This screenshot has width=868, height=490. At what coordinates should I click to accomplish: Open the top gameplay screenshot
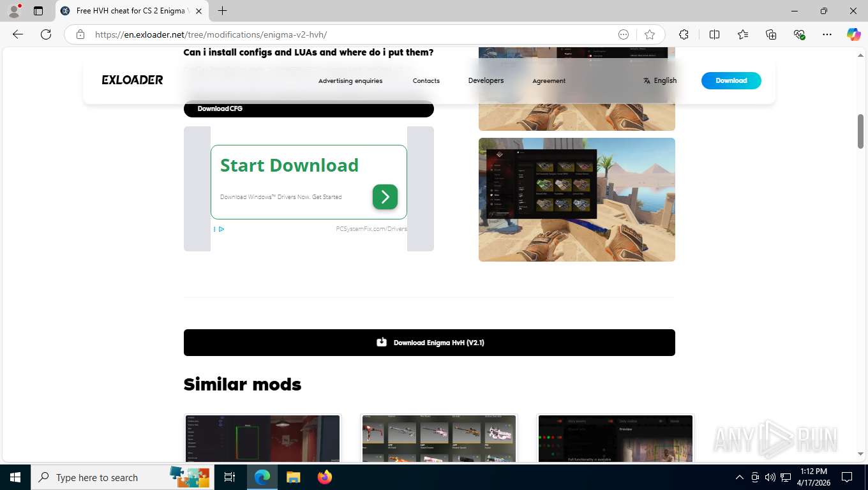point(577,89)
